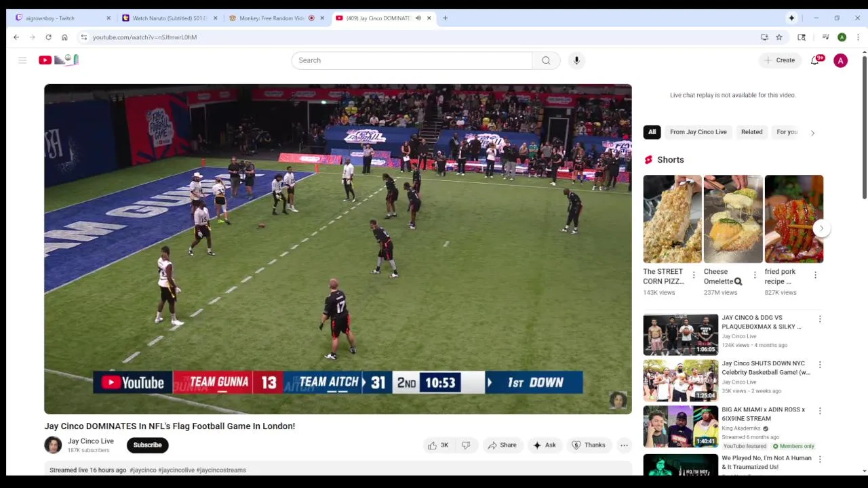The width and height of the screenshot is (868, 488).
Task: Open Jay Cinco SHUTS DOWN NYC thumbnail
Action: tap(680, 380)
